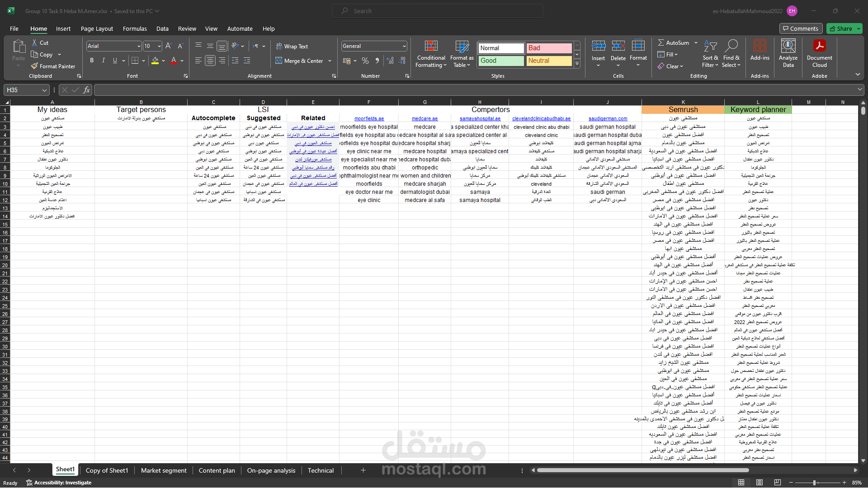Click the Insert Function fx icon

pos(86,90)
